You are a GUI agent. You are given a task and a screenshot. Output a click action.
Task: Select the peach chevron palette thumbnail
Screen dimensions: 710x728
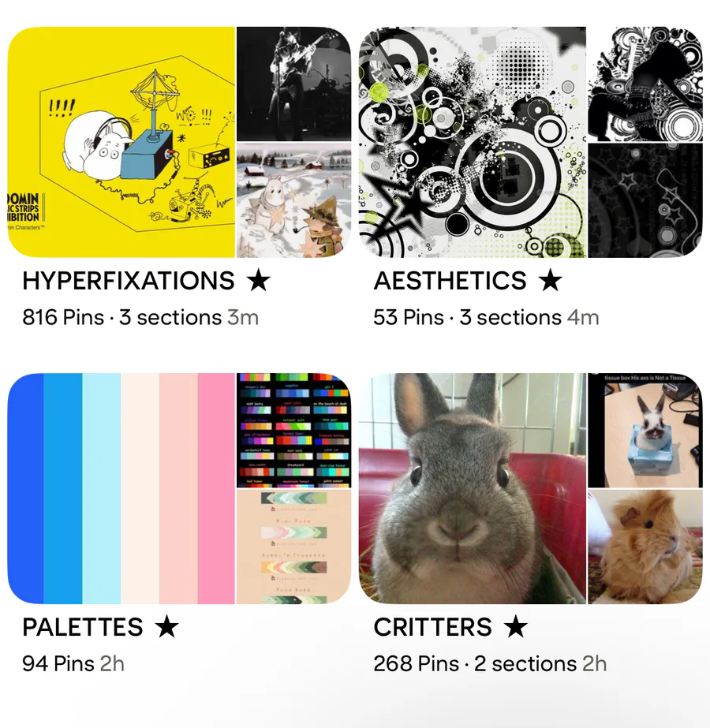(294, 547)
